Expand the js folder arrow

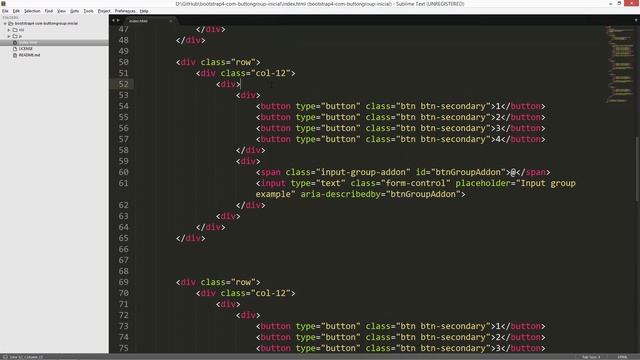click(x=9, y=36)
